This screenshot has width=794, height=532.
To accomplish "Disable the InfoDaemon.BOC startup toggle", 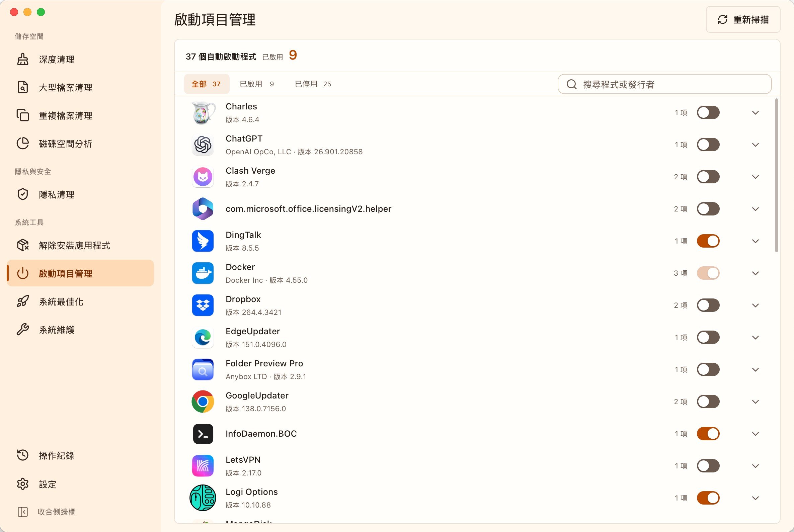I will click(708, 434).
